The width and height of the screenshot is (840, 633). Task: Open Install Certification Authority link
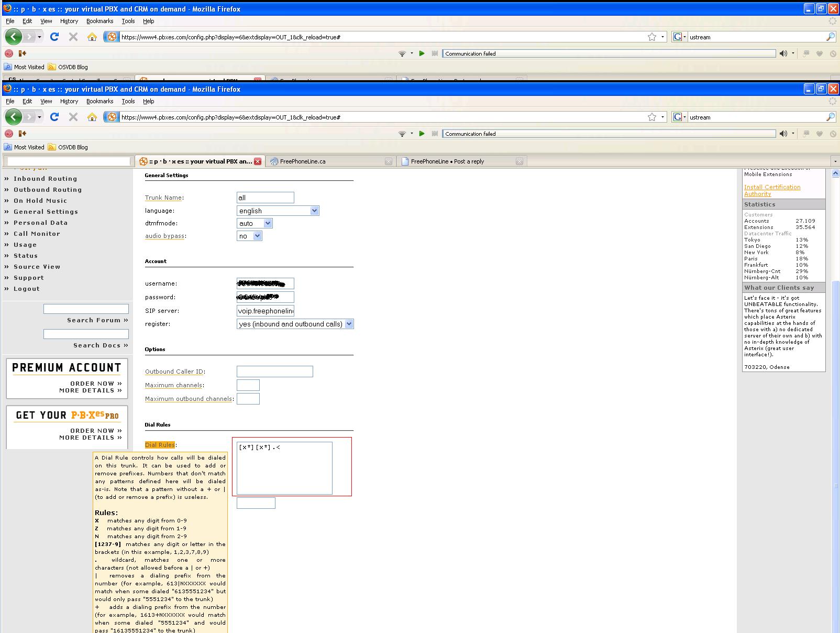pyautogui.click(x=772, y=190)
